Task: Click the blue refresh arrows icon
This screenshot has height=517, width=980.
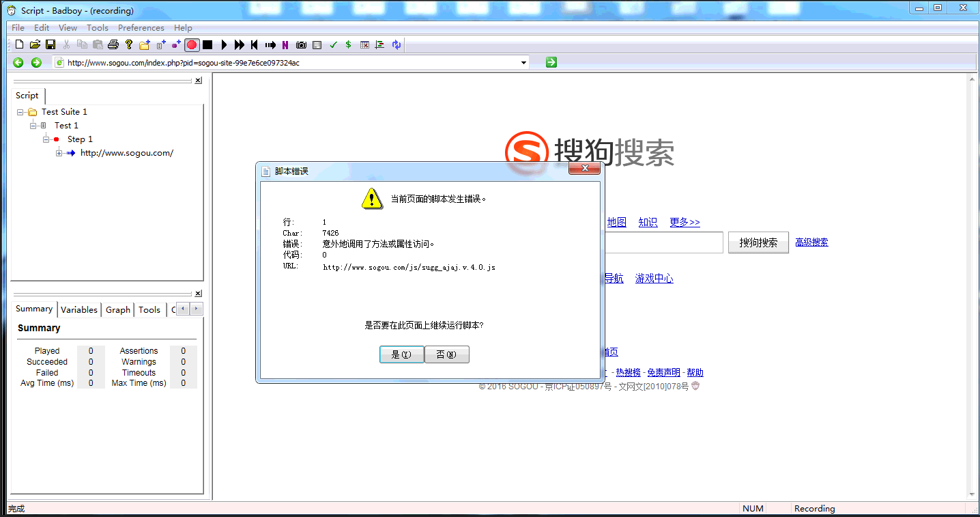Action: (397, 45)
